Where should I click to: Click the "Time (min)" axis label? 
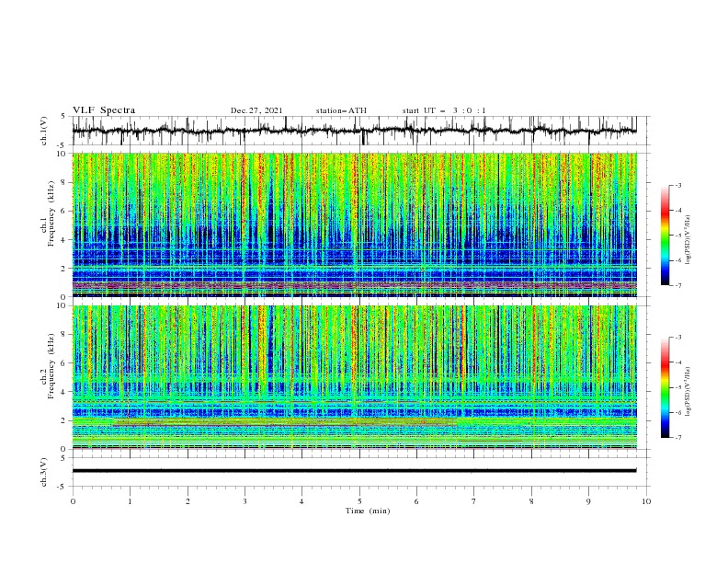coord(368,511)
